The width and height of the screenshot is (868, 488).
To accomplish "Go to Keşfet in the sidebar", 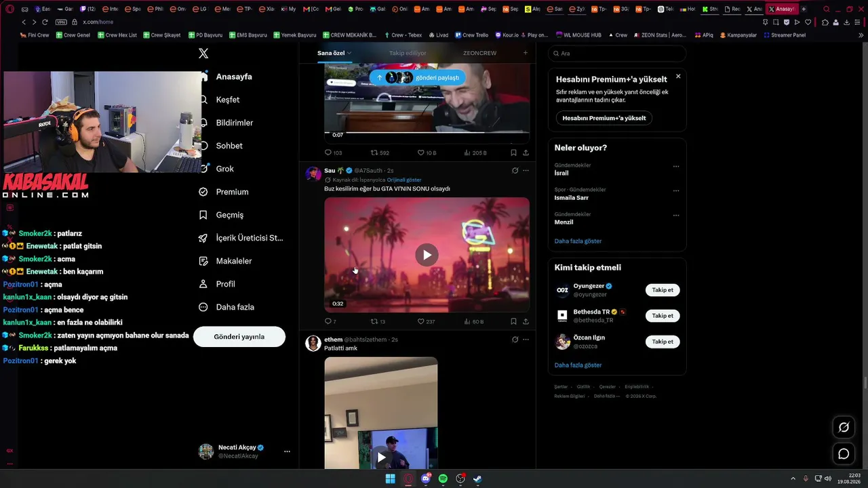I will click(x=220, y=100).
